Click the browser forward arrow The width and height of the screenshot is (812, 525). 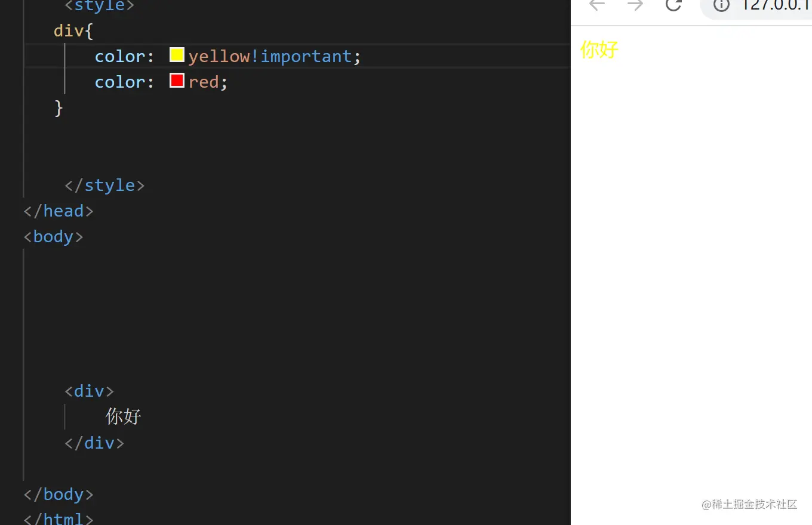pos(635,5)
